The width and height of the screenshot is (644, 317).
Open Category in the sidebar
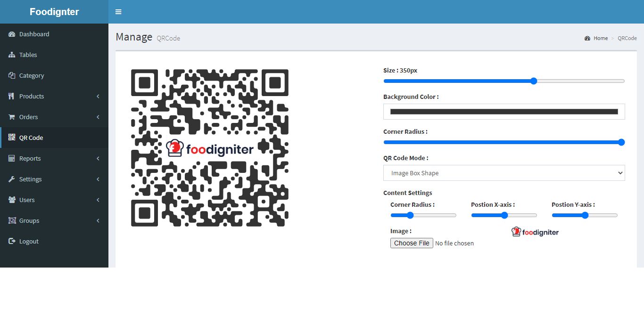pos(54,75)
